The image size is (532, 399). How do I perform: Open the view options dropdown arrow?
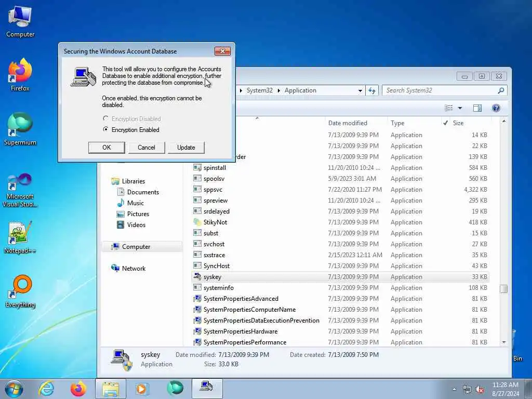click(460, 108)
